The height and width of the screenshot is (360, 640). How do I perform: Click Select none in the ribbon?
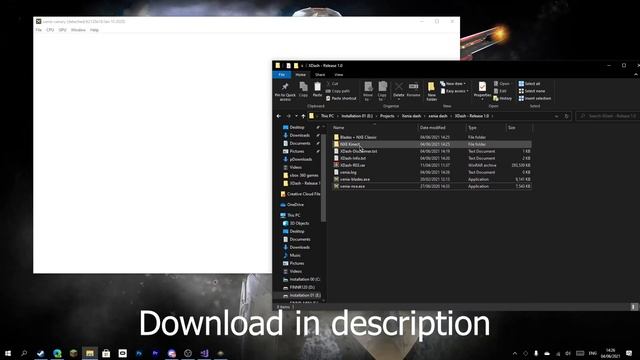point(532,91)
